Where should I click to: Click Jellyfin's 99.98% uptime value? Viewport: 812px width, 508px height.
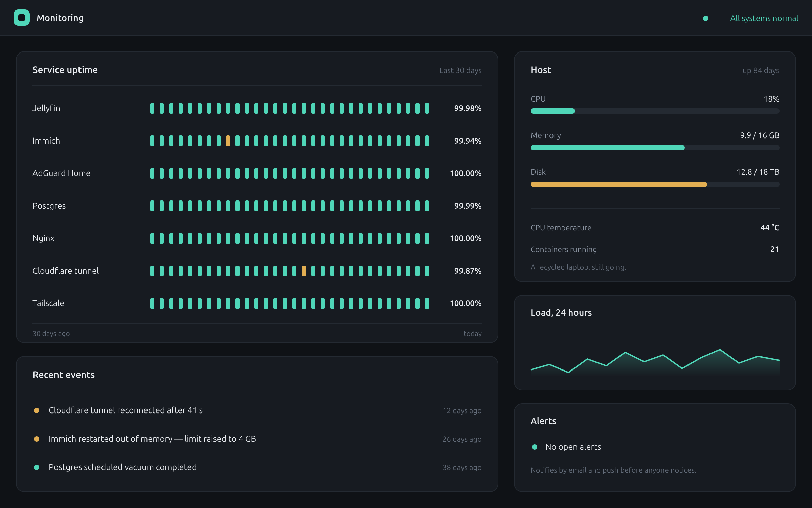click(468, 108)
